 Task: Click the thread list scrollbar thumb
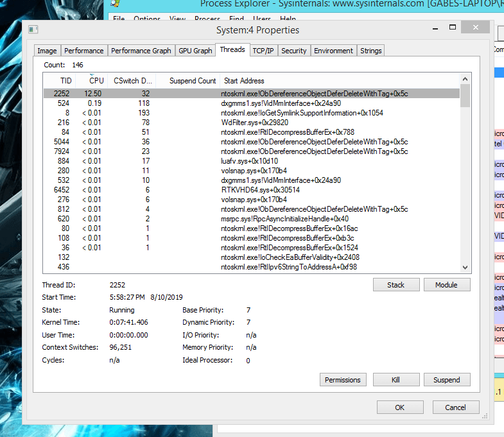(x=465, y=96)
